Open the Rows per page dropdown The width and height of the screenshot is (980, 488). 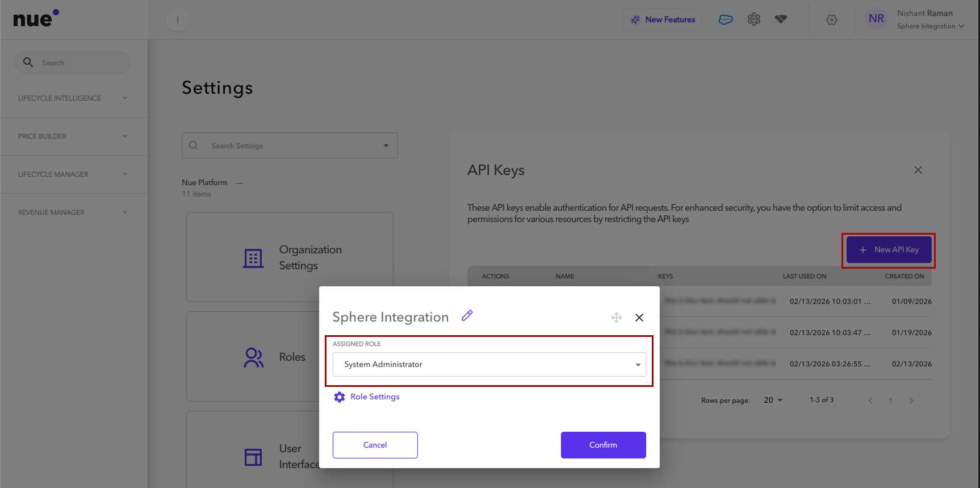[x=773, y=400]
